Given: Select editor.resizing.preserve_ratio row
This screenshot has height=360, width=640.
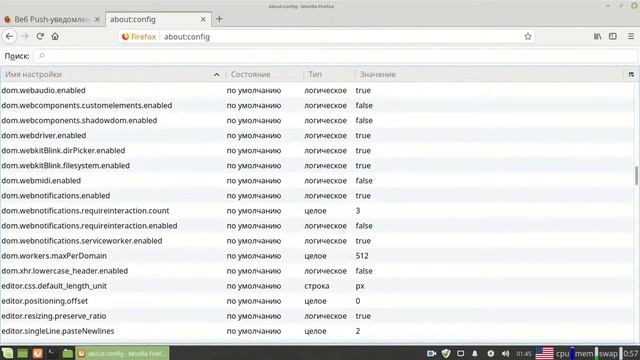Looking at the screenshot, I should coord(317,316).
